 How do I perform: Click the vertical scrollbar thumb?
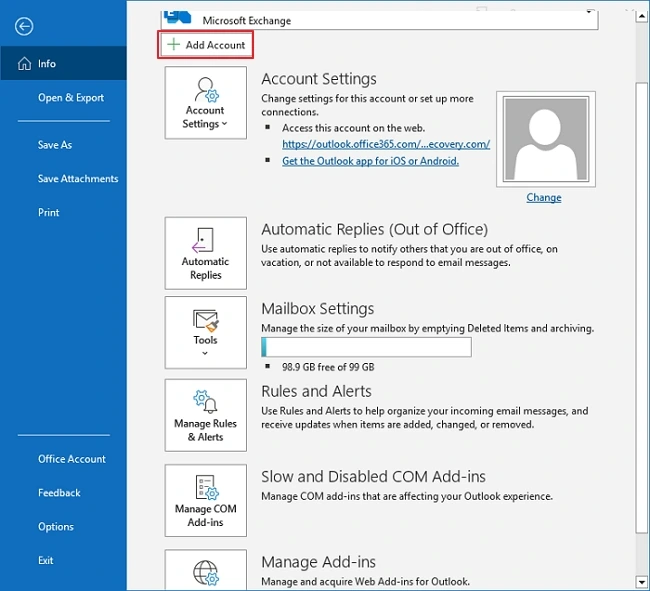point(642,308)
